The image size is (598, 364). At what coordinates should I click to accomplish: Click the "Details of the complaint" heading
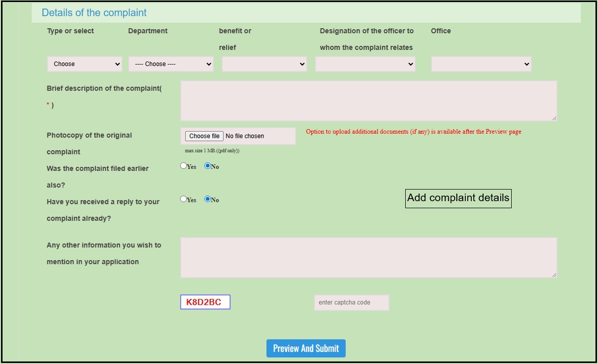[x=94, y=13]
